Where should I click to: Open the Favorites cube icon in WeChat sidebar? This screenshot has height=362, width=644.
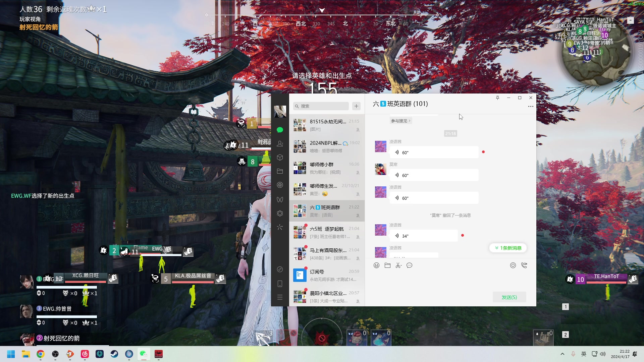[x=280, y=157]
